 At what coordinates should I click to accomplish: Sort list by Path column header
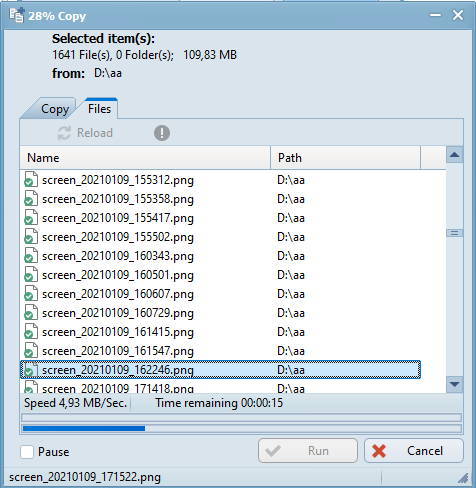pyautogui.click(x=345, y=158)
